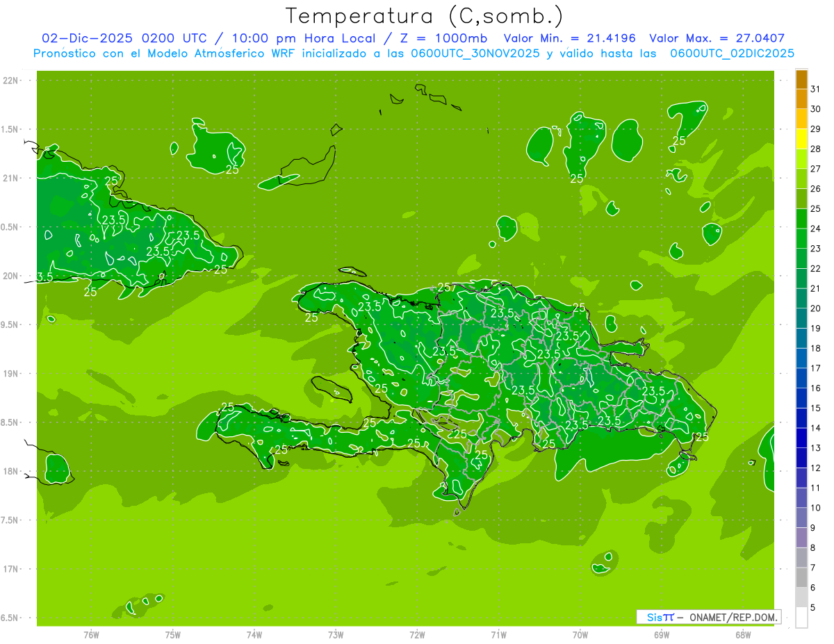Click the 12 label on the color scale

[x=815, y=468]
